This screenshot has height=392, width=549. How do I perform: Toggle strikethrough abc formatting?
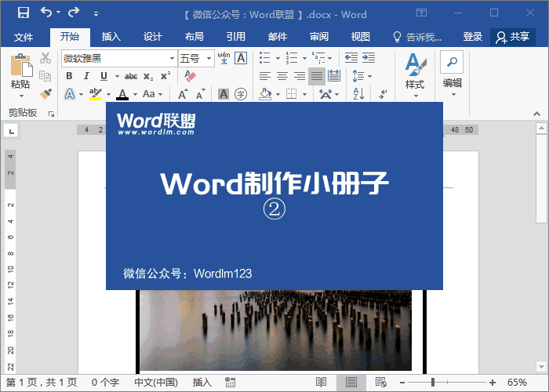(x=131, y=76)
